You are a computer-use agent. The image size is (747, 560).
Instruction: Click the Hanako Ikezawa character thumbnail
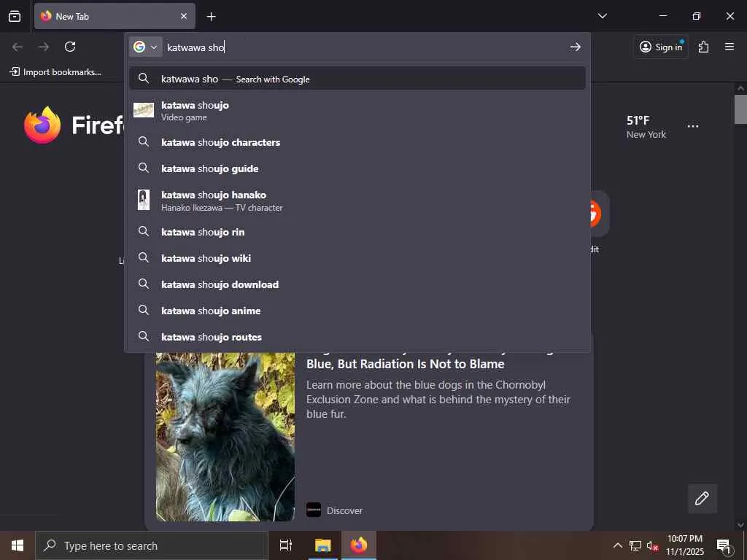[x=144, y=200]
